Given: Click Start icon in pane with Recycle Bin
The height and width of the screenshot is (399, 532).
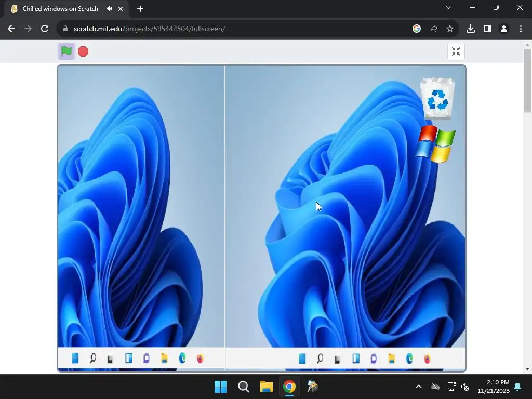Looking at the screenshot, I should click(x=302, y=358).
